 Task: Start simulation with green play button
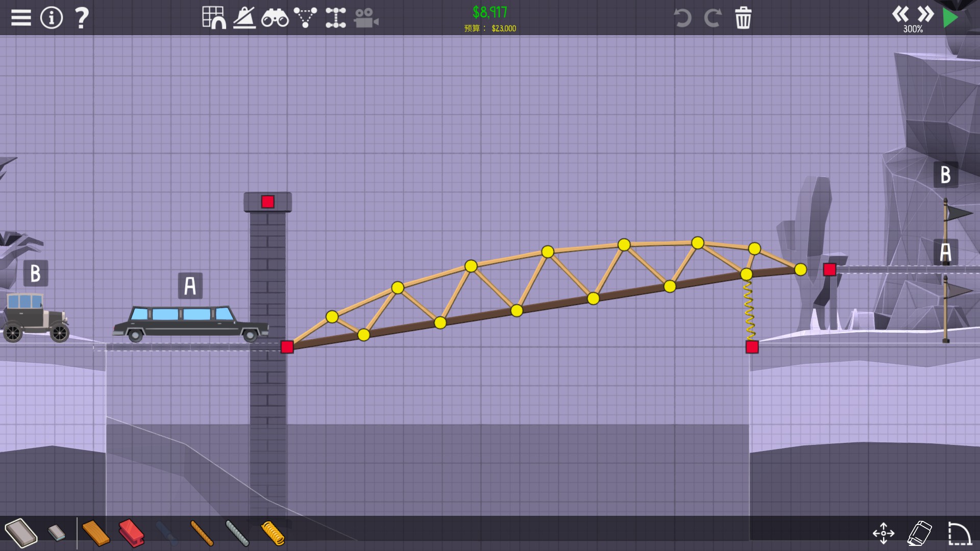950,18
